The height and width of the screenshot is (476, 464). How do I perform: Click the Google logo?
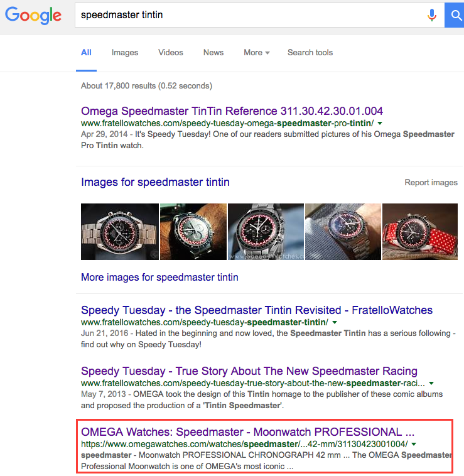pyautogui.click(x=33, y=15)
